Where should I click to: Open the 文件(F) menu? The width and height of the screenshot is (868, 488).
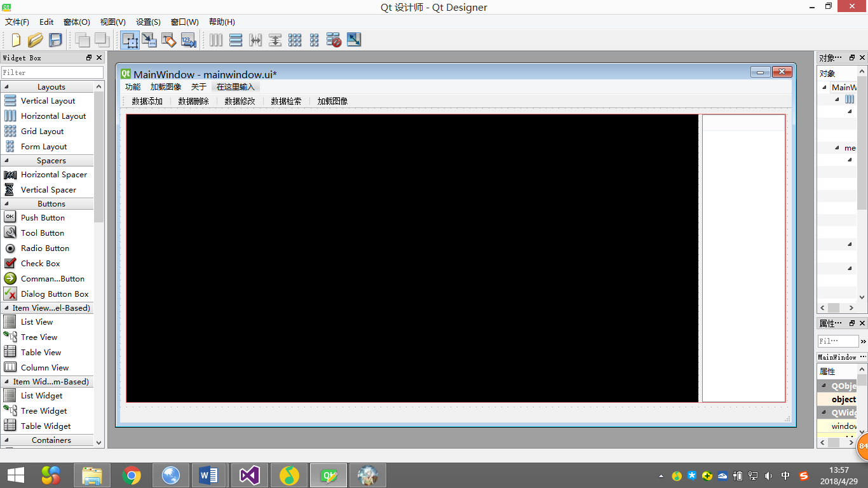click(x=17, y=22)
